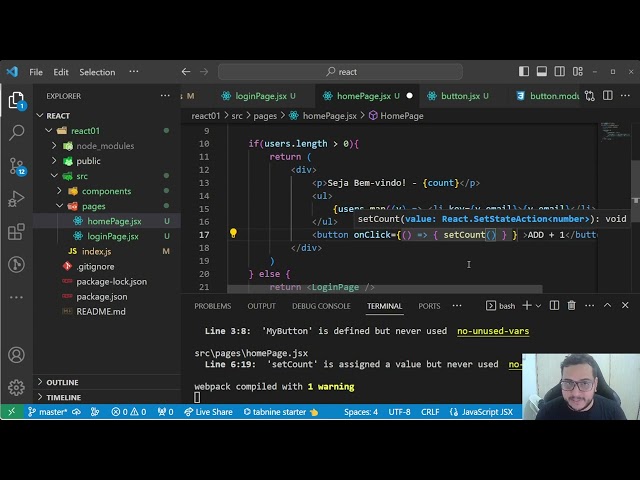Open Run and Debug view

point(16,199)
